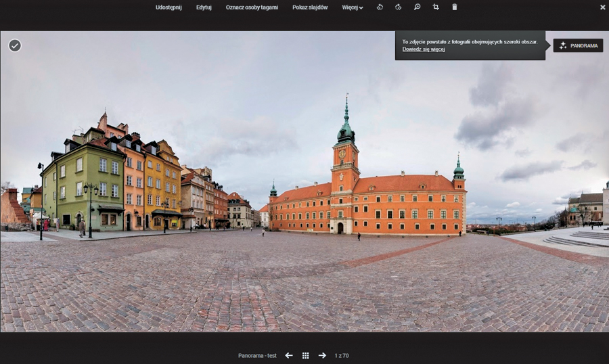Viewport: 609px width, 364px height.
Task: Open the Udostępnij menu item
Action: (168, 7)
